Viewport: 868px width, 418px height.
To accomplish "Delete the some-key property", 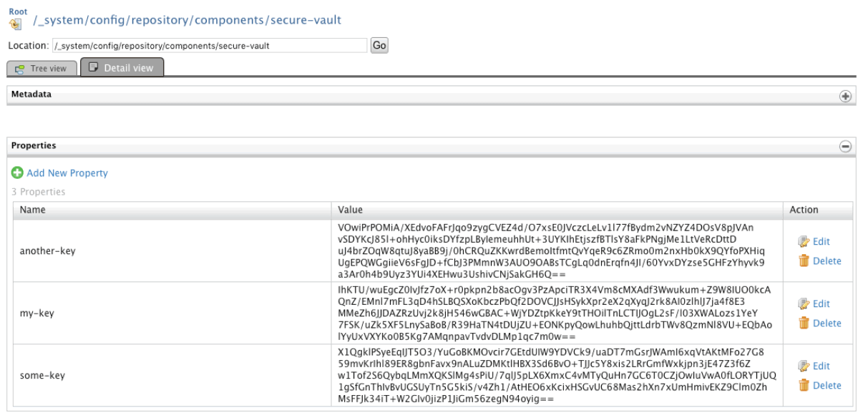I will tap(826, 386).
